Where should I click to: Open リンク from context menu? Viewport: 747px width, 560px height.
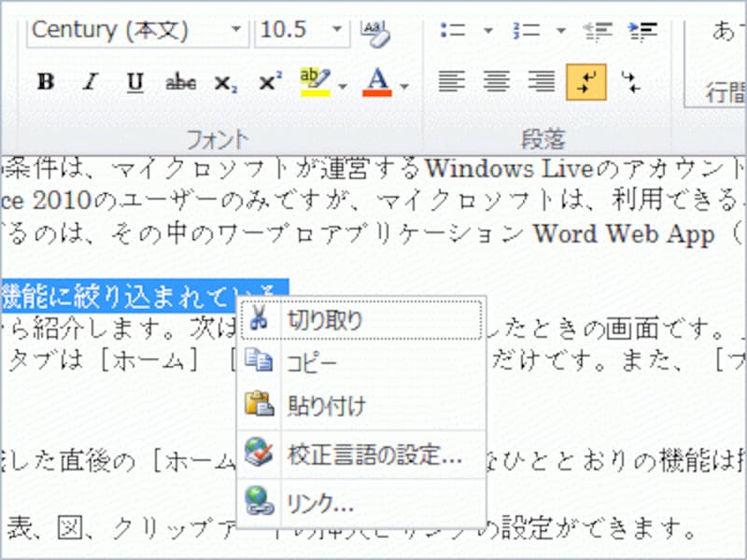click(x=361, y=503)
